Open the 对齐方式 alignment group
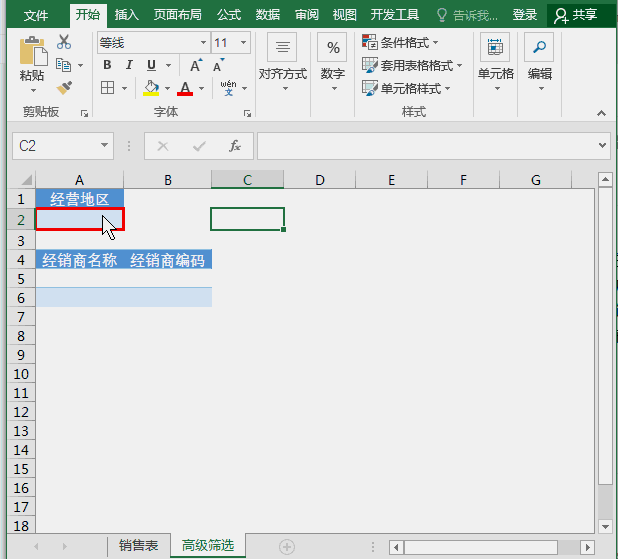This screenshot has height=559, width=618. click(282, 62)
